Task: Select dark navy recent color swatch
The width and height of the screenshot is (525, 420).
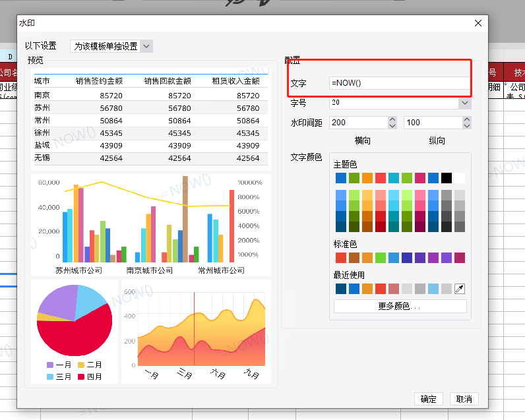Action: point(341,289)
